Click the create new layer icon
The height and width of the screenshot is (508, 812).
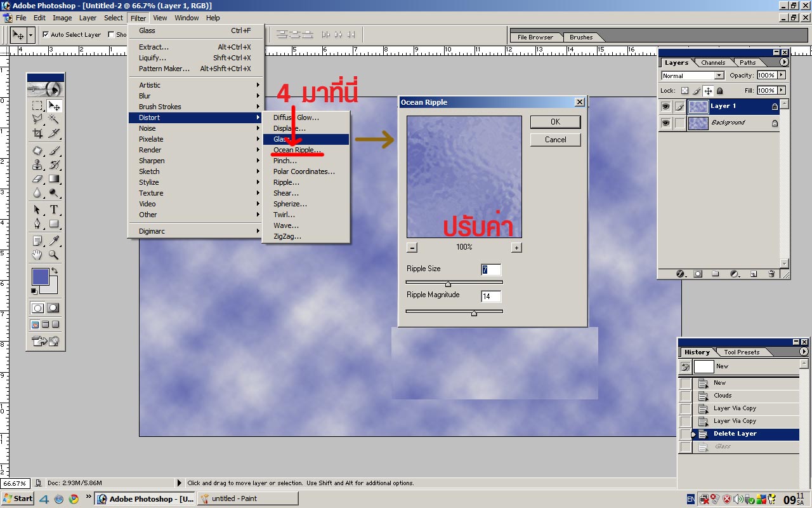pos(754,274)
